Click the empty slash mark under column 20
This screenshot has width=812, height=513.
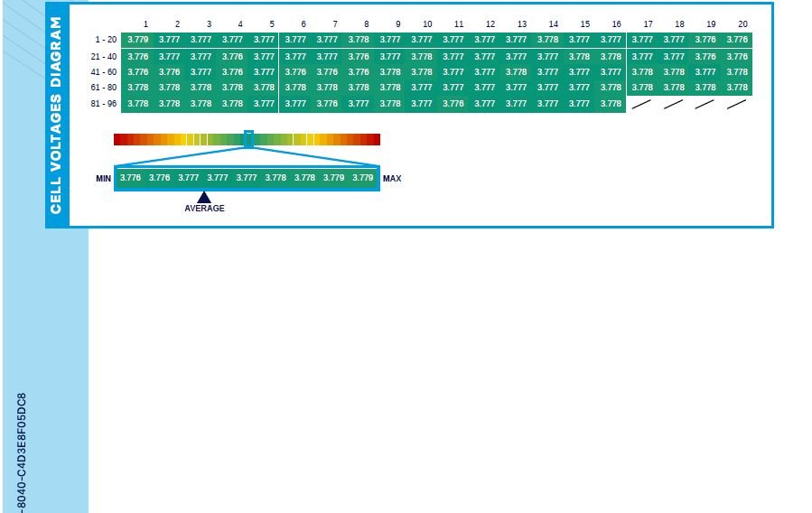point(737,104)
